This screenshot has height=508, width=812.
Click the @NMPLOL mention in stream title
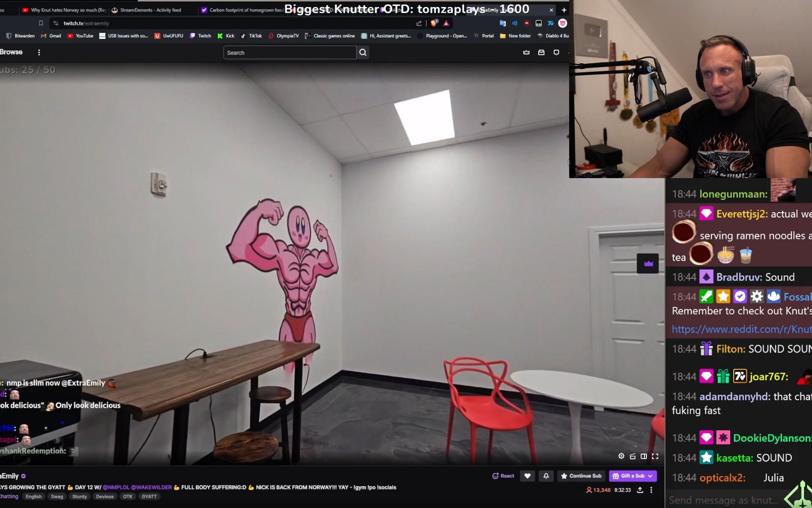116,487
